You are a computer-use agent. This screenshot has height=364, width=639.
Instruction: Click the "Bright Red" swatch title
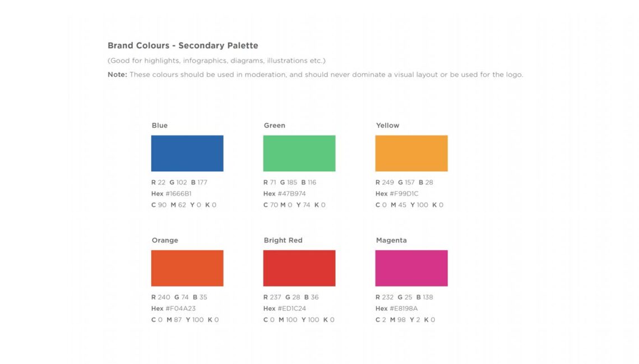[283, 240]
